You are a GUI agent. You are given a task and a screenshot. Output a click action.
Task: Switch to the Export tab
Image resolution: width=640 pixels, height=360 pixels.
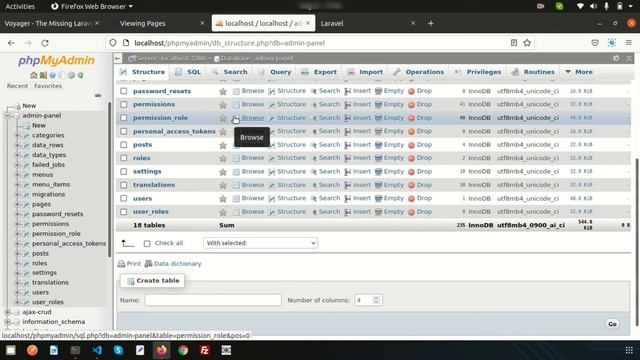coord(319,72)
